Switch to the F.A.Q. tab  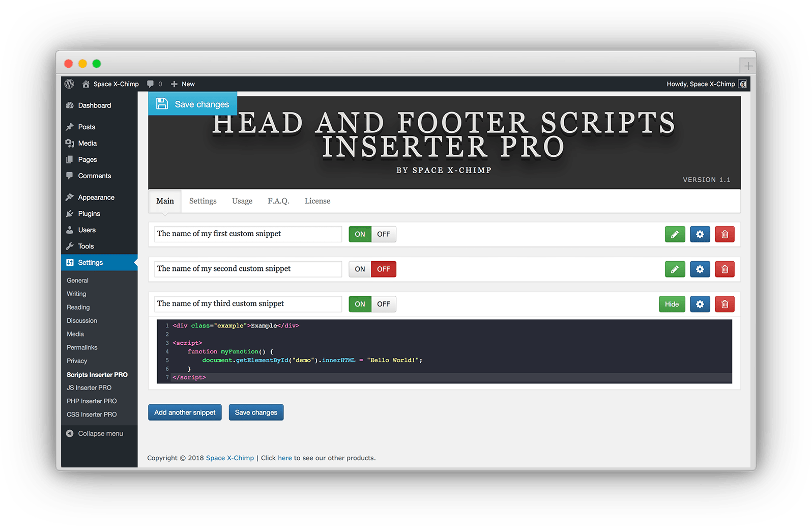click(x=278, y=201)
